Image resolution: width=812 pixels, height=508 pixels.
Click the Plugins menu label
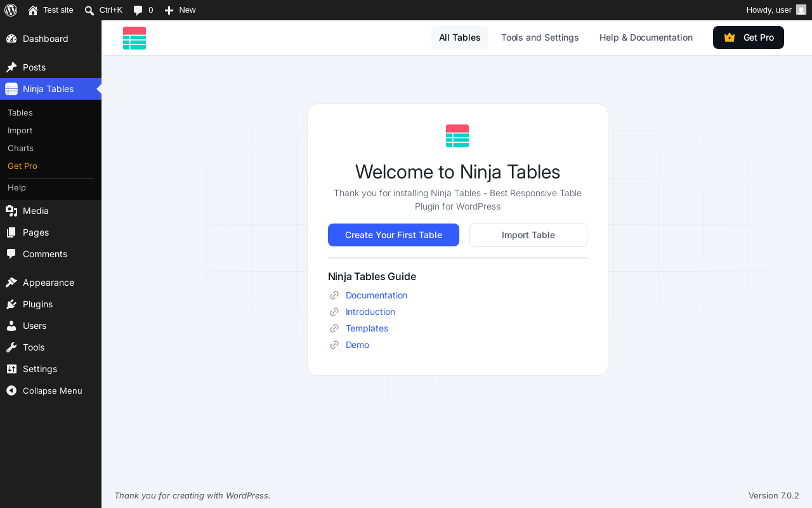pyautogui.click(x=37, y=304)
